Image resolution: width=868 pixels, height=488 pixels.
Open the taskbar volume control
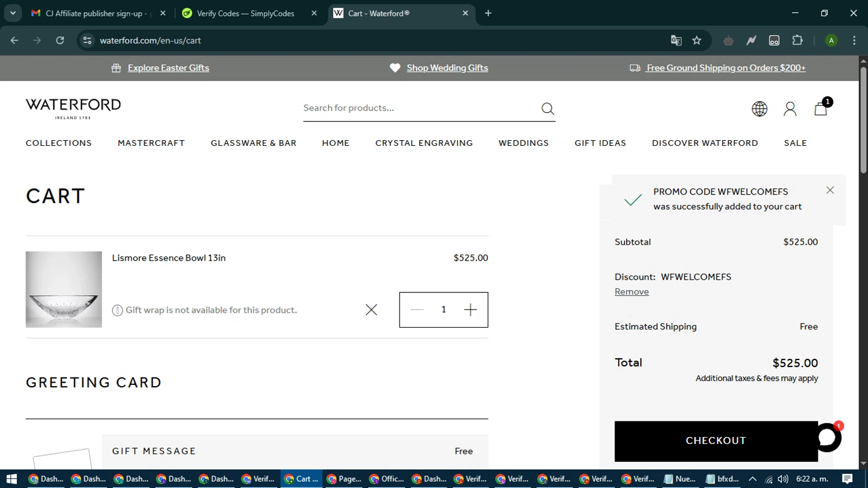(x=783, y=479)
